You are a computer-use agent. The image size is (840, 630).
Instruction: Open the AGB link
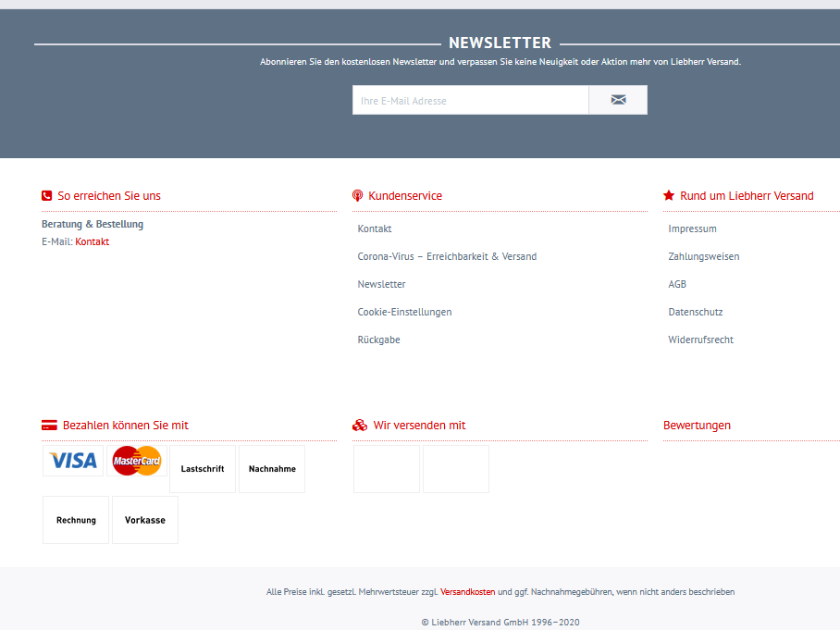point(677,284)
